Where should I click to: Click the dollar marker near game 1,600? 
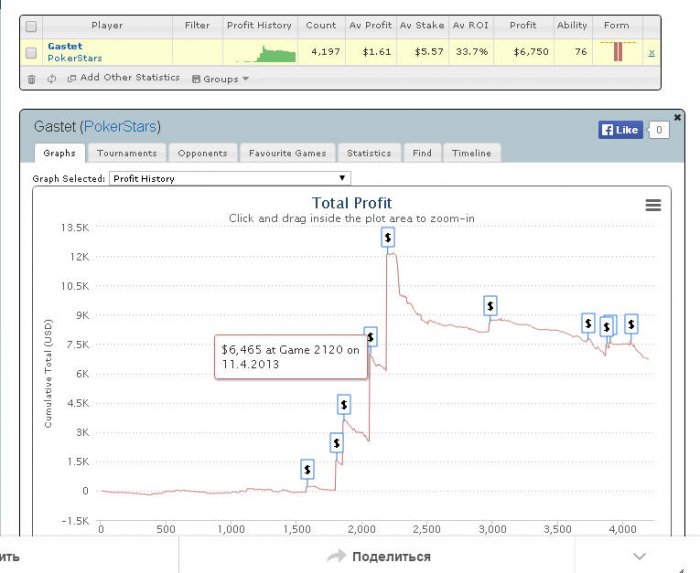(307, 469)
